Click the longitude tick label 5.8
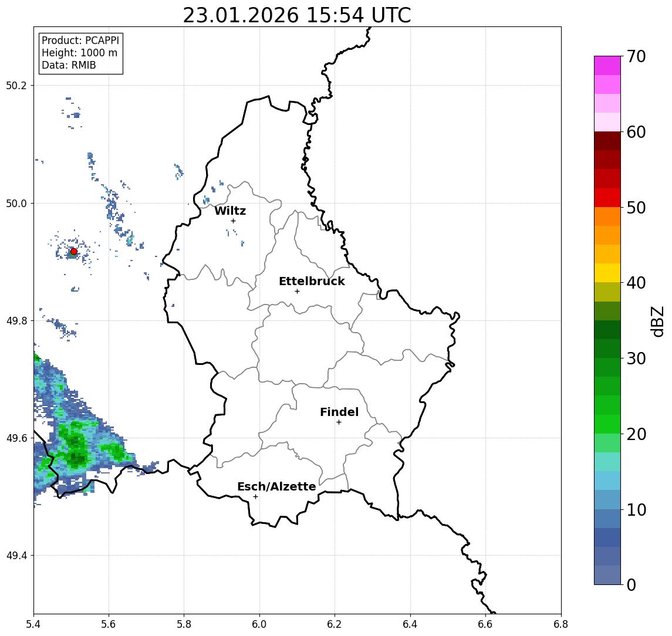672x636 pixels. click(x=184, y=624)
